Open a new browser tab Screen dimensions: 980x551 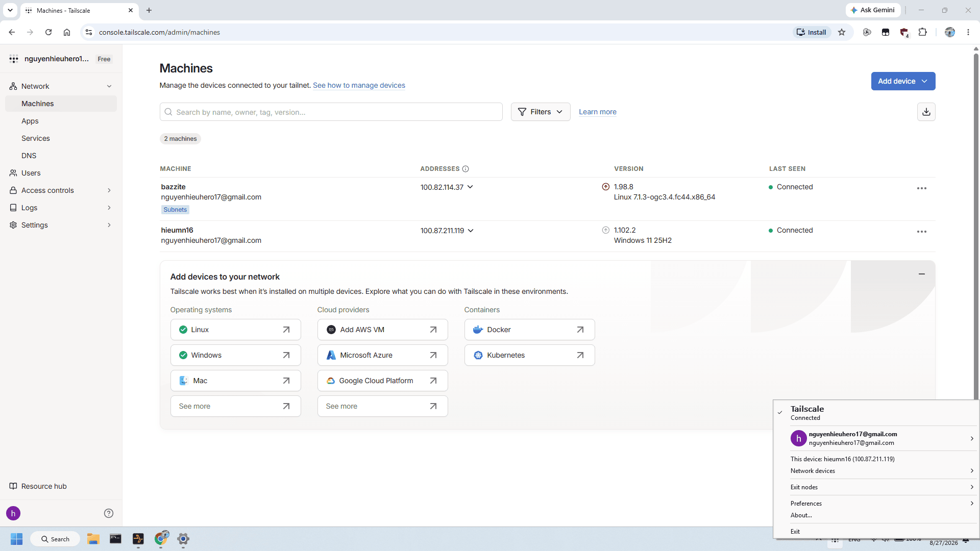[x=149, y=10]
